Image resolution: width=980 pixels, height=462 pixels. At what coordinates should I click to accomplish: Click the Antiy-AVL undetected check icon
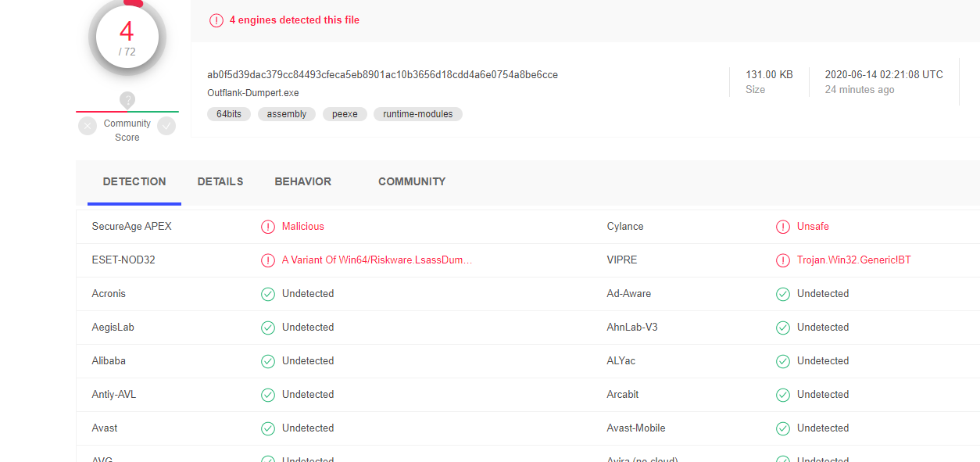[x=268, y=395]
